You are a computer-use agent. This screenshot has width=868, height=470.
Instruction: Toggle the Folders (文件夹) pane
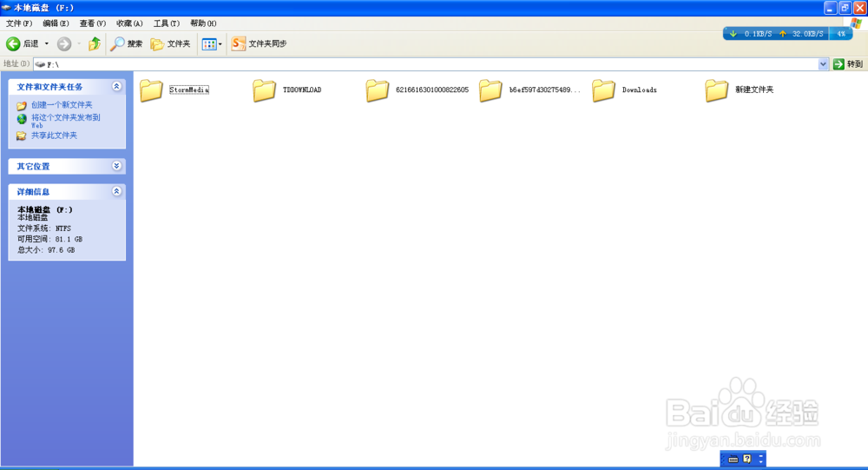coord(170,43)
